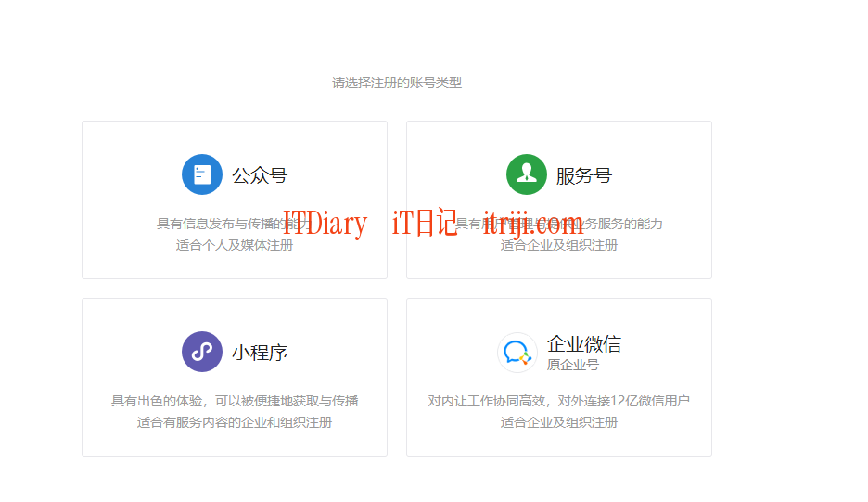
Task: Click 适合个人及媒体注册 description text
Action: pos(235,245)
